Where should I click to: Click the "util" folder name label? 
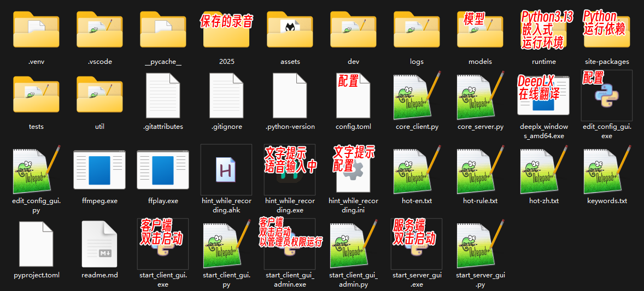click(x=99, y=127)
